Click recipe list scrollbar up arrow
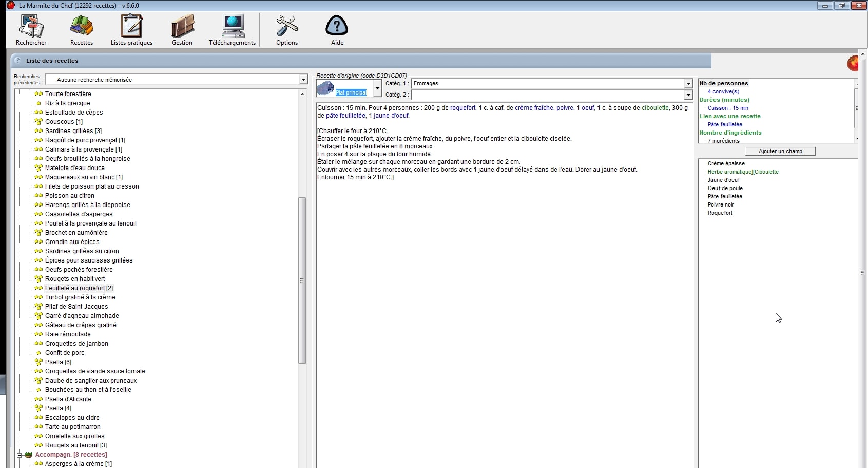The image size is (868, 468). click(302, 94)
